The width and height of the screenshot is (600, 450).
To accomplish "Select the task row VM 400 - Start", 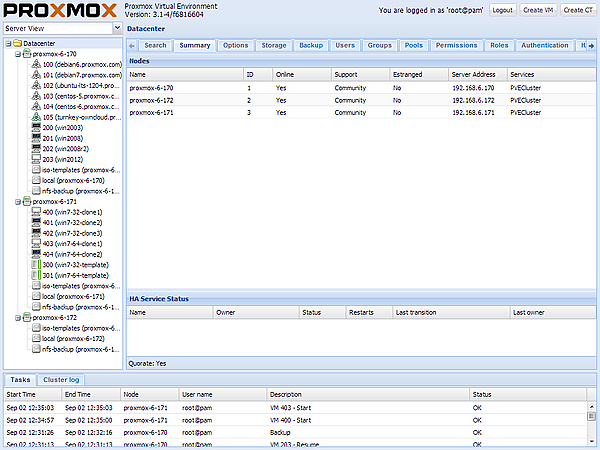I will [295, 420].
